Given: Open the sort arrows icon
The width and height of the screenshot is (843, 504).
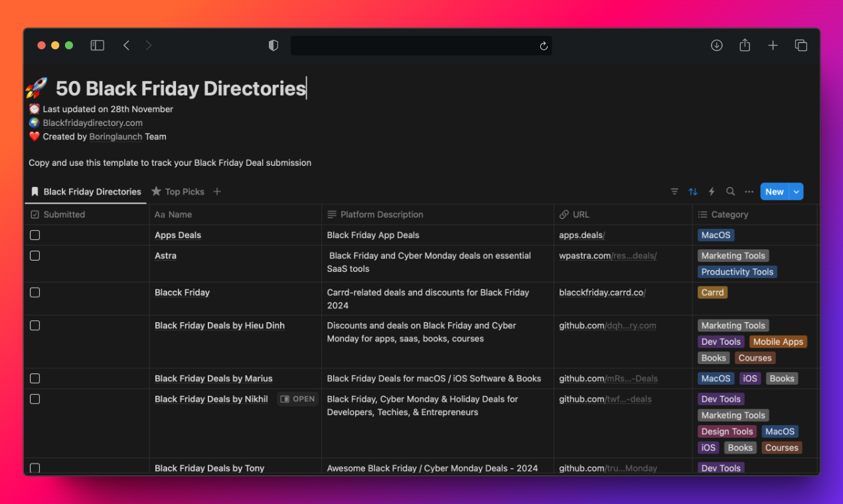Looking at the screenshot, I should click(693, 192).
